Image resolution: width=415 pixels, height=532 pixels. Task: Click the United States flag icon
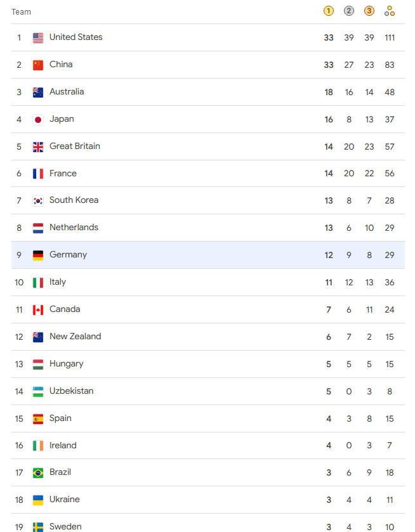point(38,37)
